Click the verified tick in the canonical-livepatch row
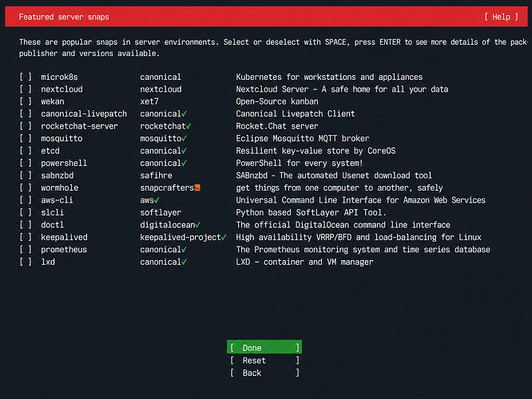 (x=185, y=114)
